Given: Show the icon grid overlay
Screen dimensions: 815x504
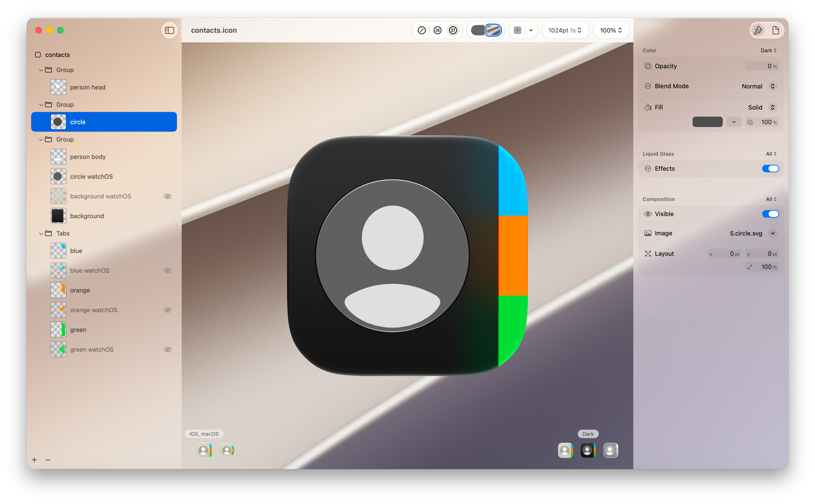Looking at the screenshot, I should click(517, 30).
